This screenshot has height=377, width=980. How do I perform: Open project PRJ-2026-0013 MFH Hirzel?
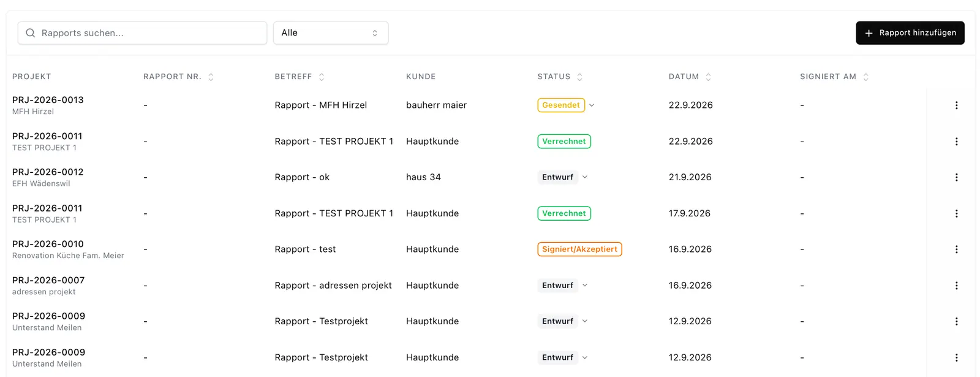pyautogui.click(x=48, y=105)
